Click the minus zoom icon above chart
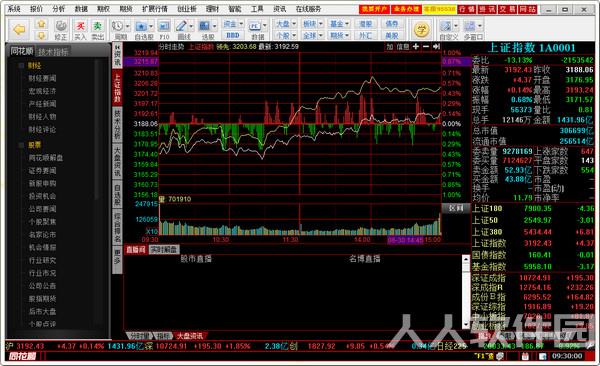 tap(426, 46)
